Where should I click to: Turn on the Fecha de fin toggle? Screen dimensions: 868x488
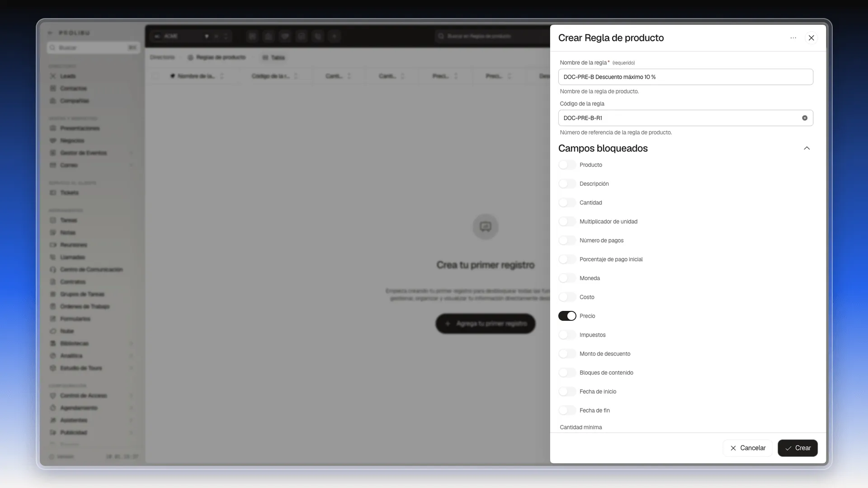[x=567, y=411]
